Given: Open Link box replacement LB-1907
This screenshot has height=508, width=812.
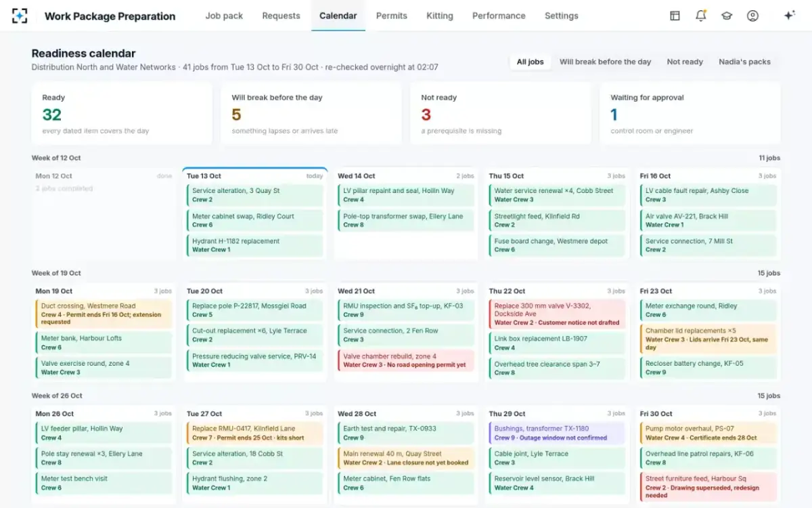Looking at the screenshot, I should (558, 343).
